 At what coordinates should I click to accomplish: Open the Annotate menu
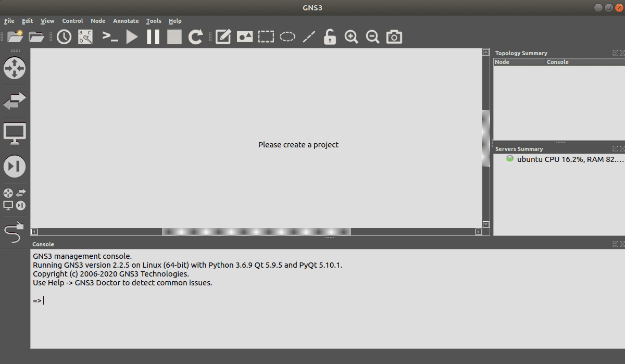[126, 21]
